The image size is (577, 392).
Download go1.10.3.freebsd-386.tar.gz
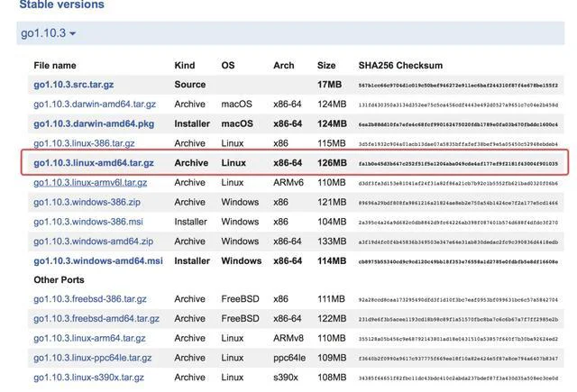pyautogui.click(x=90, y=299)
